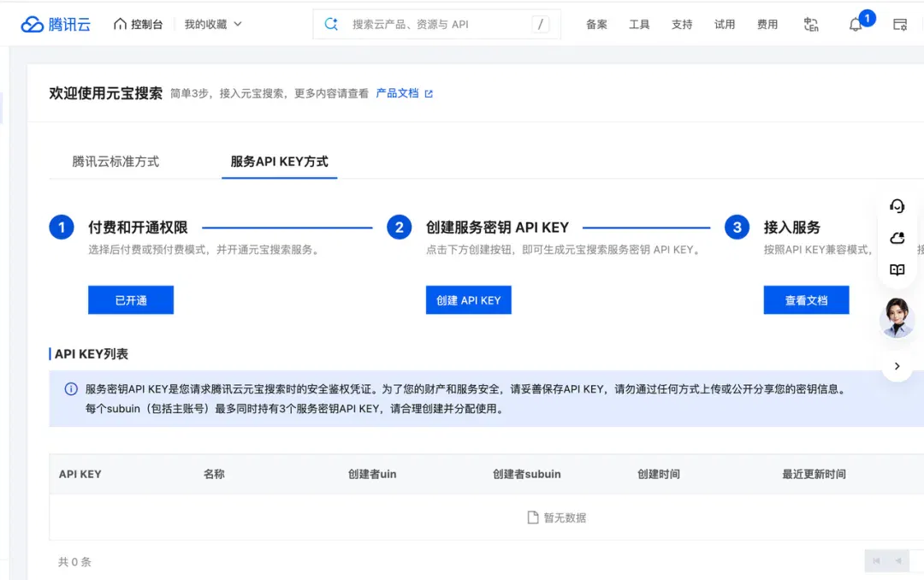Click the 名称 column header
Screen dimensions: 924x580
[x=214, y=474]
